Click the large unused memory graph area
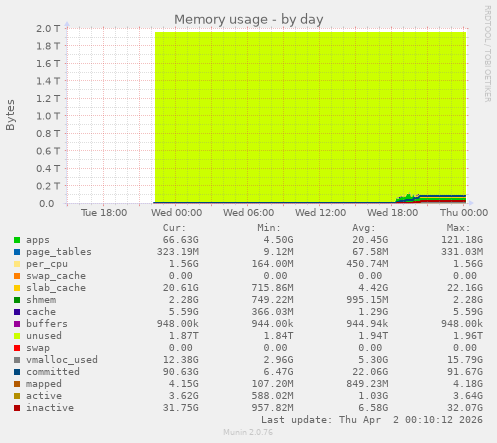497x443 pixels. [310, 117]
